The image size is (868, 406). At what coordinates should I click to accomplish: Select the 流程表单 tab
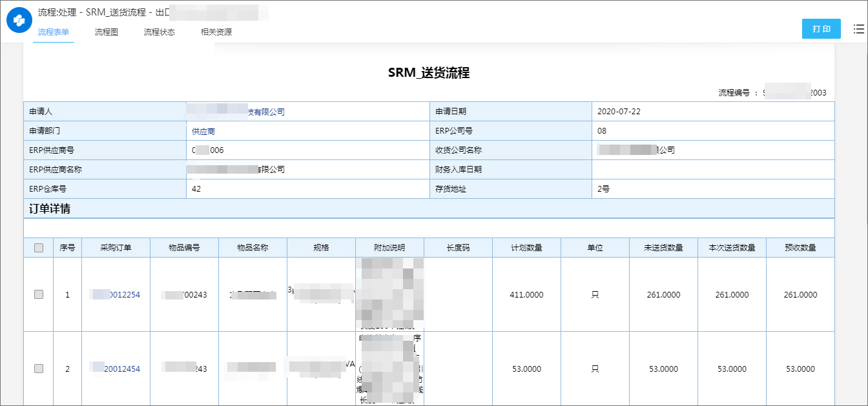(53, 31)
